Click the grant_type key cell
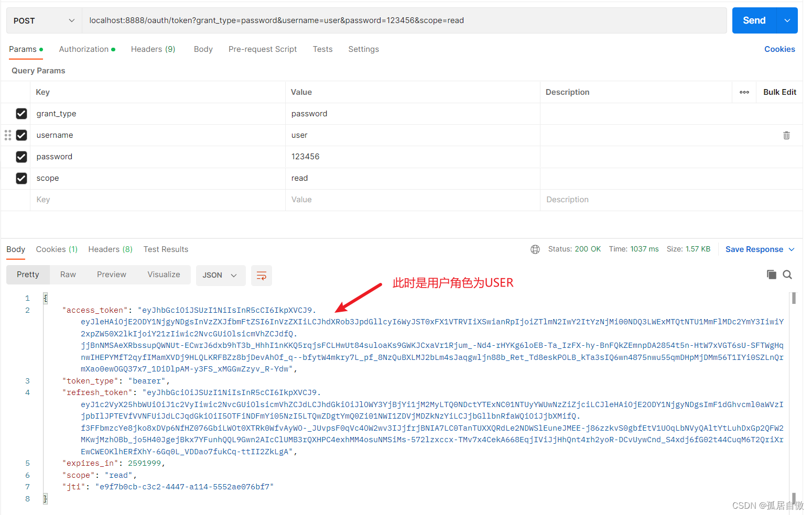This screenshot has width=812, height=515. click(158, 114)
